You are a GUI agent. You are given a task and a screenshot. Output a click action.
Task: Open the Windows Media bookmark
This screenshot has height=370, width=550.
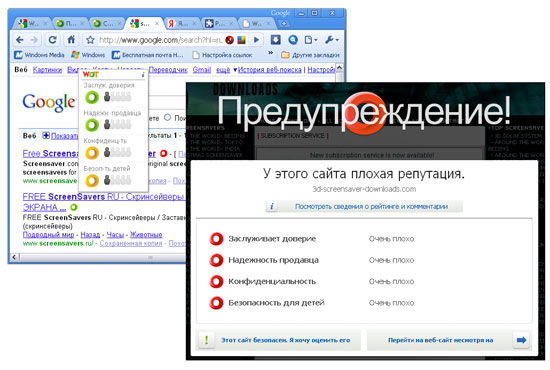[39, 55]
